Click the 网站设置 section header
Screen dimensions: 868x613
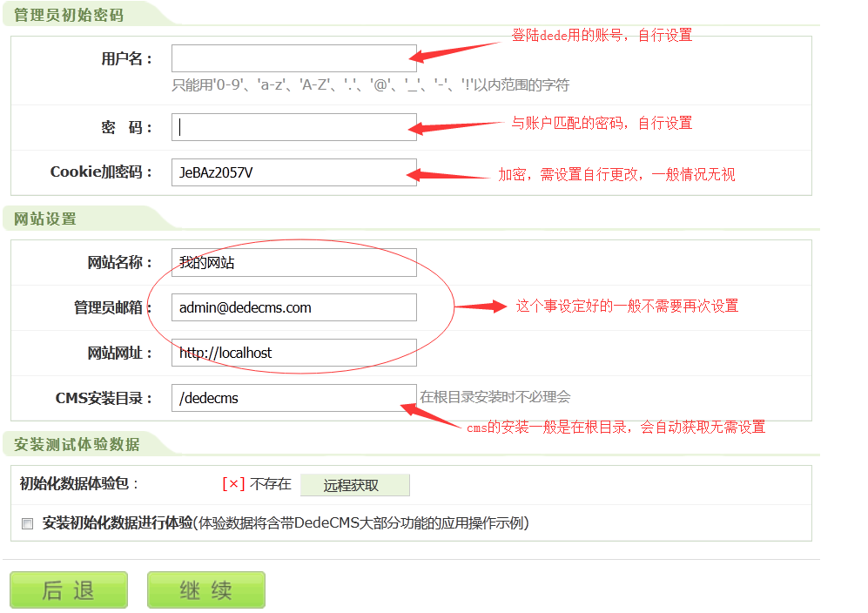click(x=45, y=219)
